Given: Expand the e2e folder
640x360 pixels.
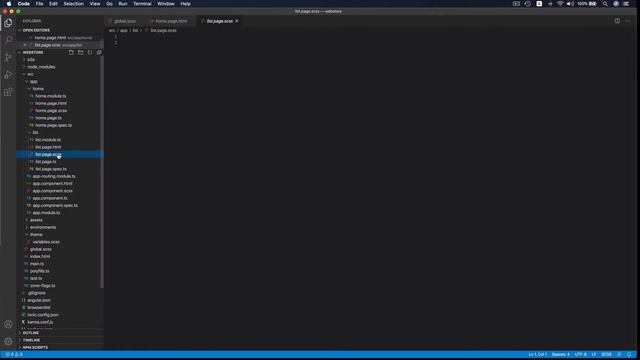Looking at the screenshot, I should coord(31,60).
